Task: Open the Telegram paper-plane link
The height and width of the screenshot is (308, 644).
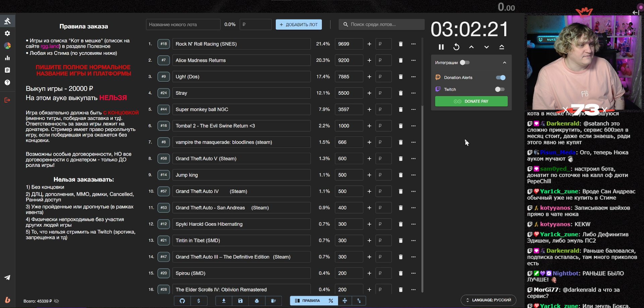Action: tap(7, 278)
